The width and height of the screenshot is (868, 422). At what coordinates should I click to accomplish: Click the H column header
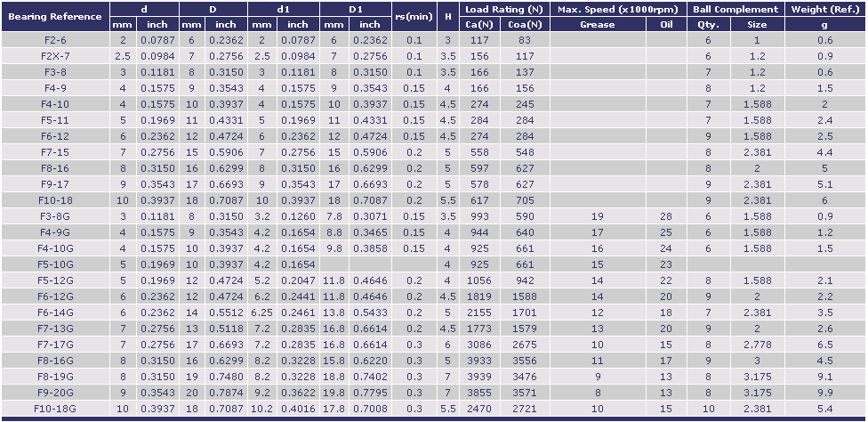[x=447, y=17]
